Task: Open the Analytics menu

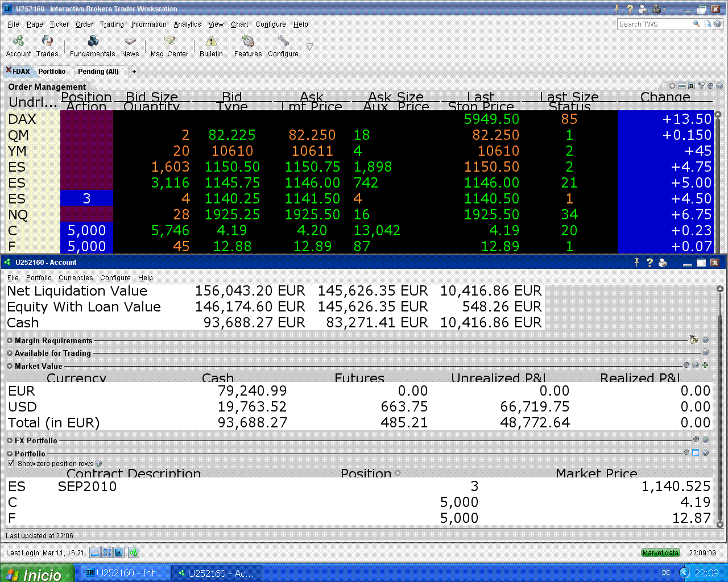Action: (x=187, y=24)
